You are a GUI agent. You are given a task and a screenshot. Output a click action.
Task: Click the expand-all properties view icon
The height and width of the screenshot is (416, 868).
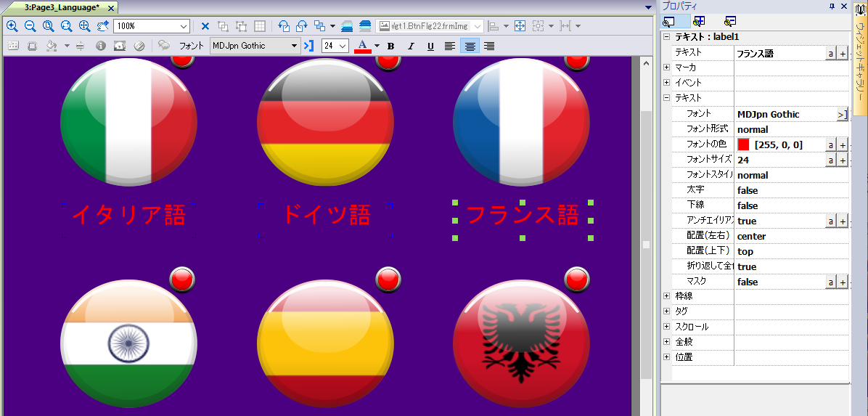click(699, 22)
